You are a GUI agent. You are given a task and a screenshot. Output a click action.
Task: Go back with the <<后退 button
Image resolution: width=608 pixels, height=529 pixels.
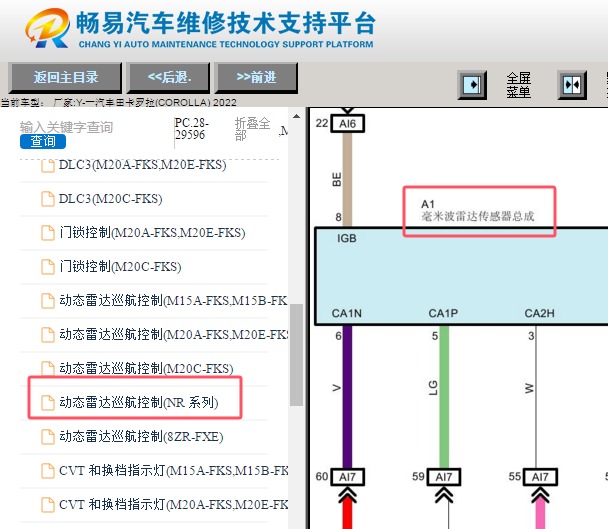169,77
